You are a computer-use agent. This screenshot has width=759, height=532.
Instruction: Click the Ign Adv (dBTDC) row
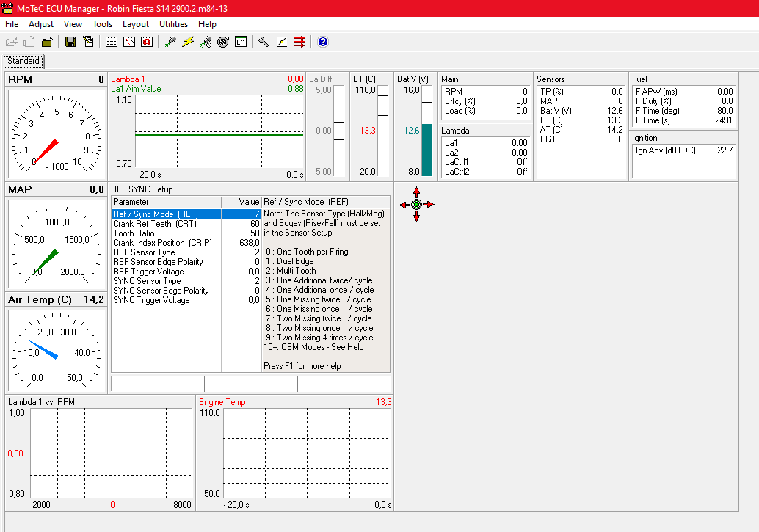tap(684, 150)
